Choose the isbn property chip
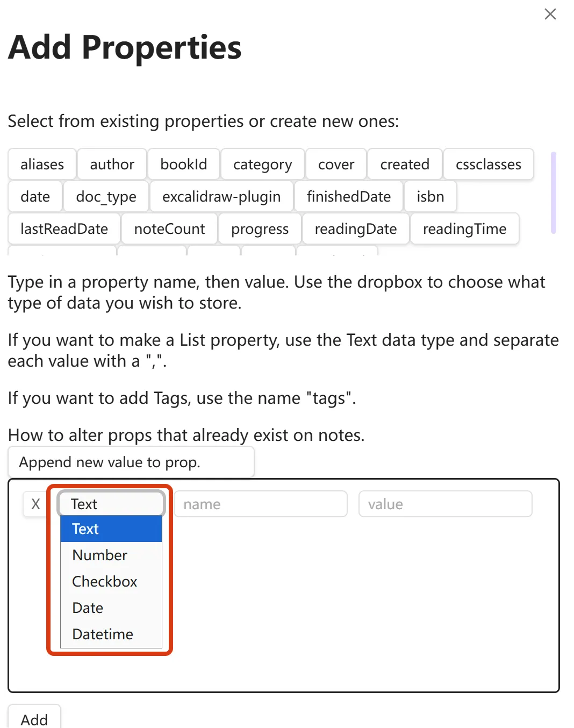 [x=430, y=197]
